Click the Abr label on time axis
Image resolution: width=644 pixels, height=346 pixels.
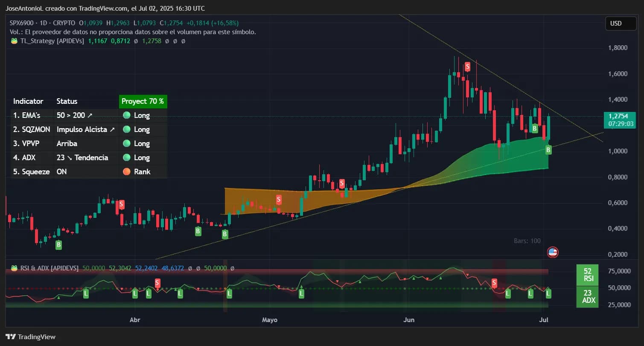pos(135,320)
